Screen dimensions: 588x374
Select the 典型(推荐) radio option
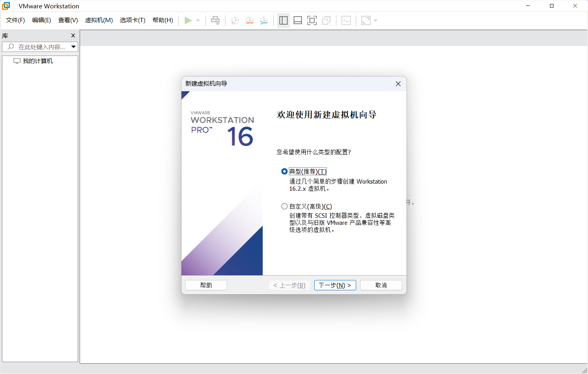tap(284, 171)
